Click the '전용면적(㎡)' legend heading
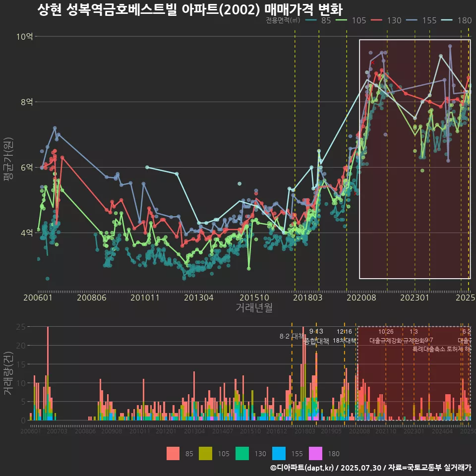This screenshot has width=476, height=476. [283, 20]
